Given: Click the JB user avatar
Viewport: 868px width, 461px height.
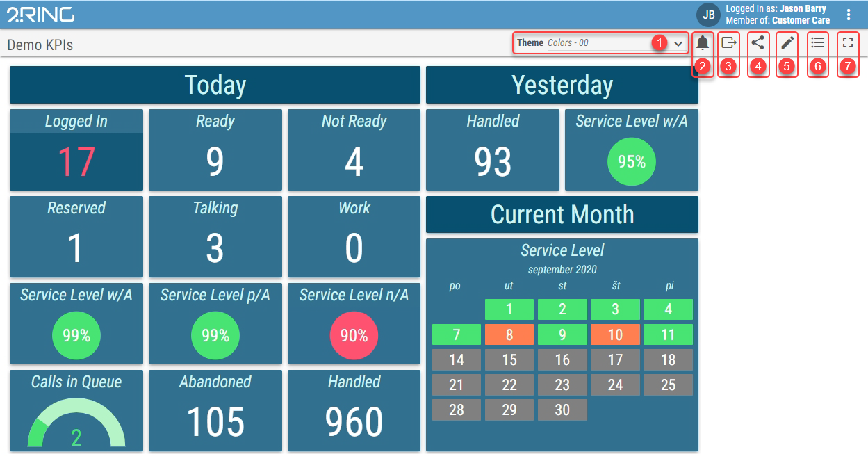Looking at the screenshot, I should click(x=709, y=15).
